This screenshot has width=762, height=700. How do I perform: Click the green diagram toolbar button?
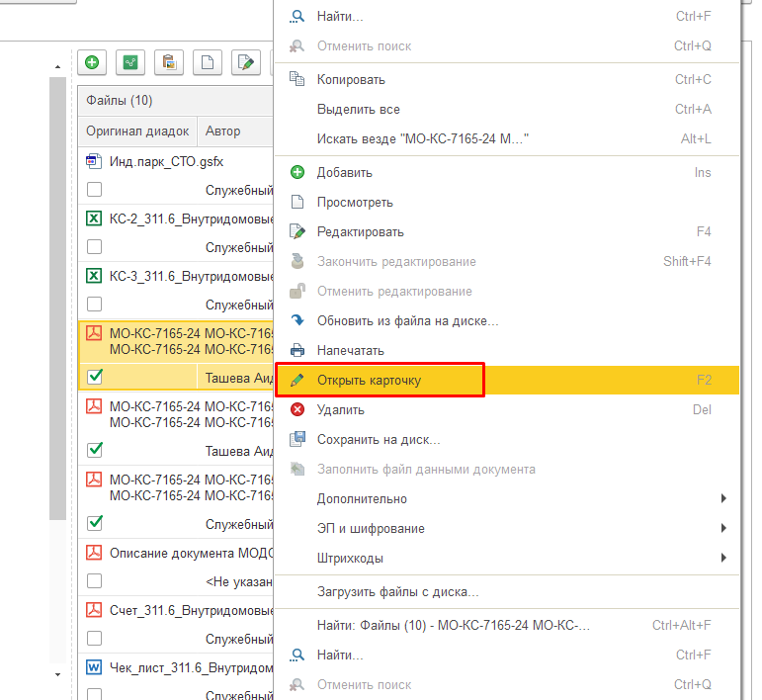click(x=130, y=62)
